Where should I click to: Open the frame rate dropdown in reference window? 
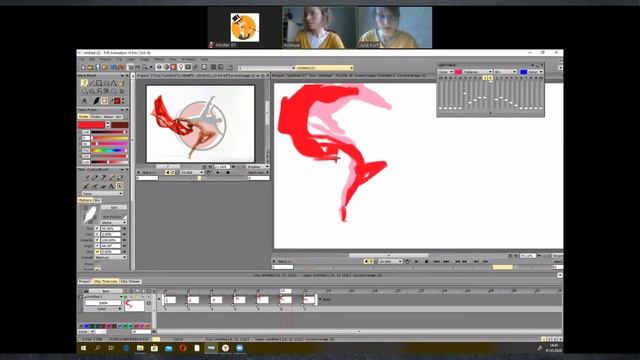192,172
